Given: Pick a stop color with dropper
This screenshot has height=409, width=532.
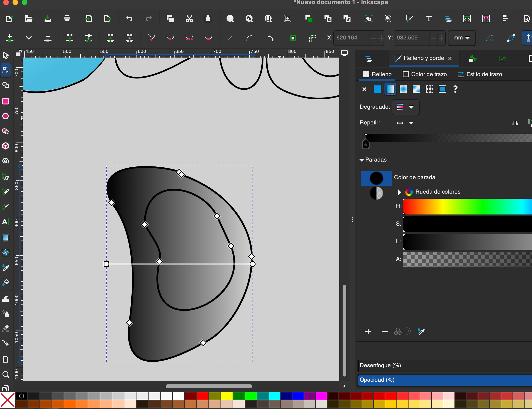Looking at the screenshot, I should 421,331.
